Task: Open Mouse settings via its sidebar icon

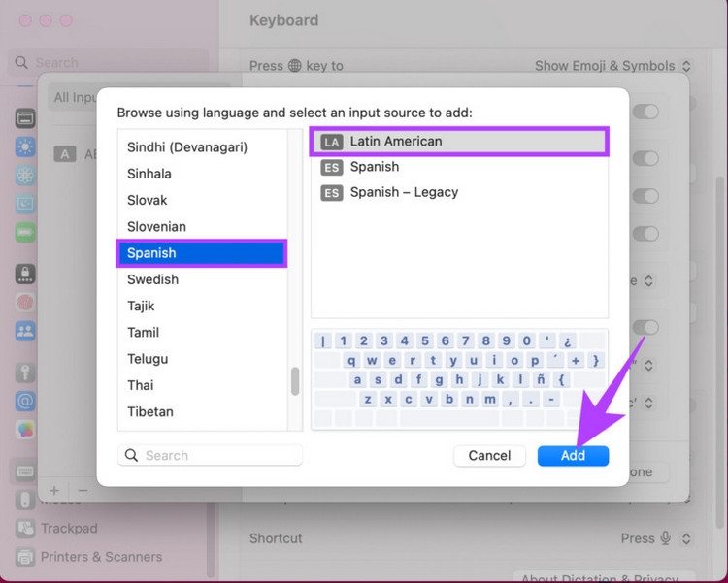Action: click(25, 500)
